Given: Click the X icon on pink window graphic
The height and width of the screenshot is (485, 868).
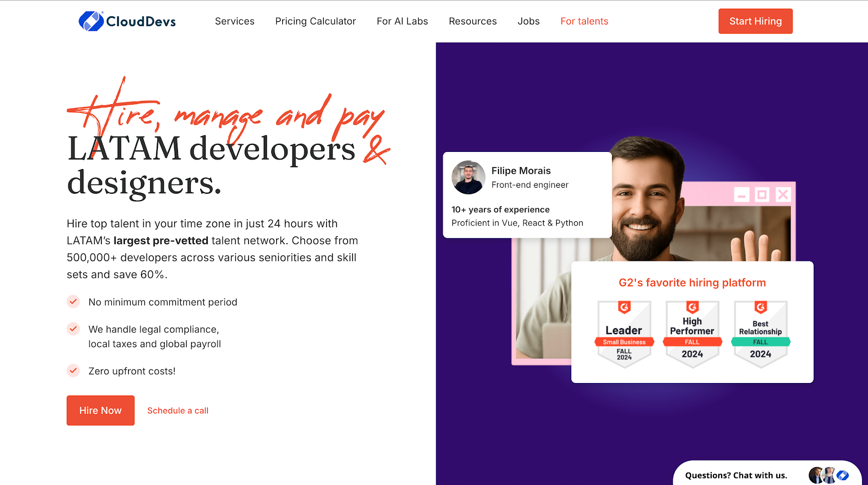Looking at the screenshot, I should (783, 195).
